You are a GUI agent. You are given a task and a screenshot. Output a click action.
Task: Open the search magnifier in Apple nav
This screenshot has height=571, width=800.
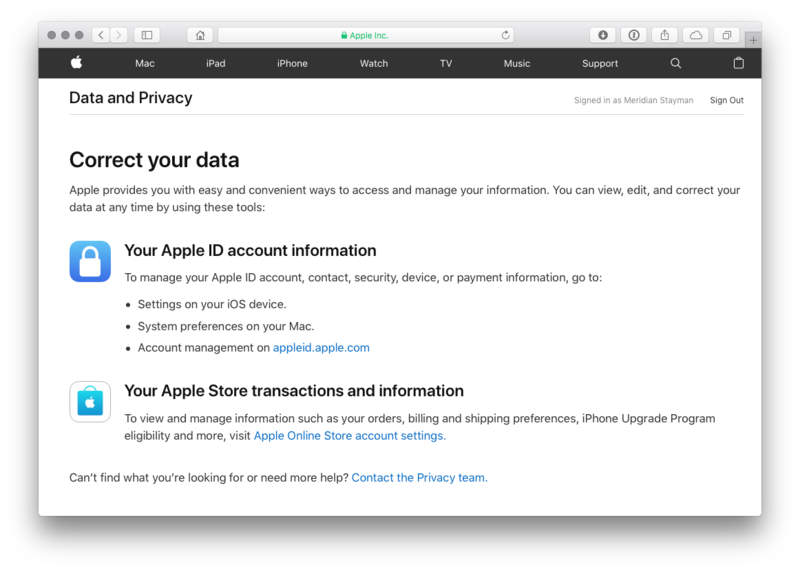(676, 63)
